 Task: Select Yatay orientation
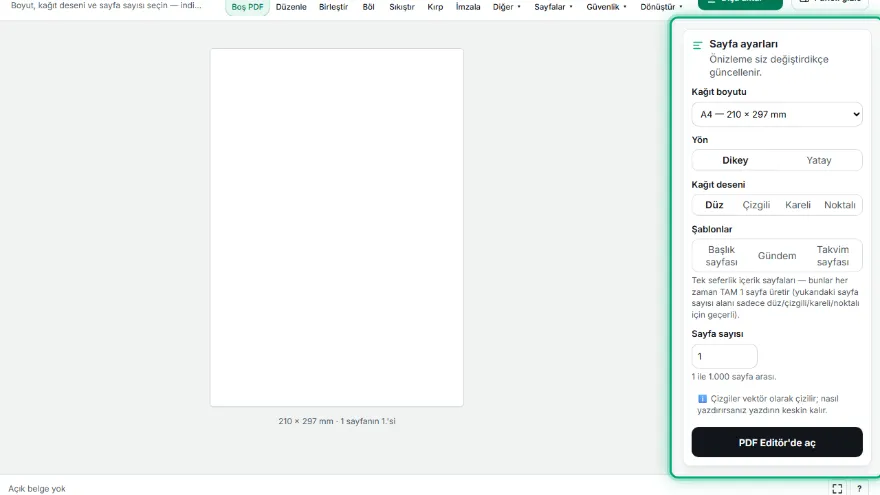(x=819, y=160)
